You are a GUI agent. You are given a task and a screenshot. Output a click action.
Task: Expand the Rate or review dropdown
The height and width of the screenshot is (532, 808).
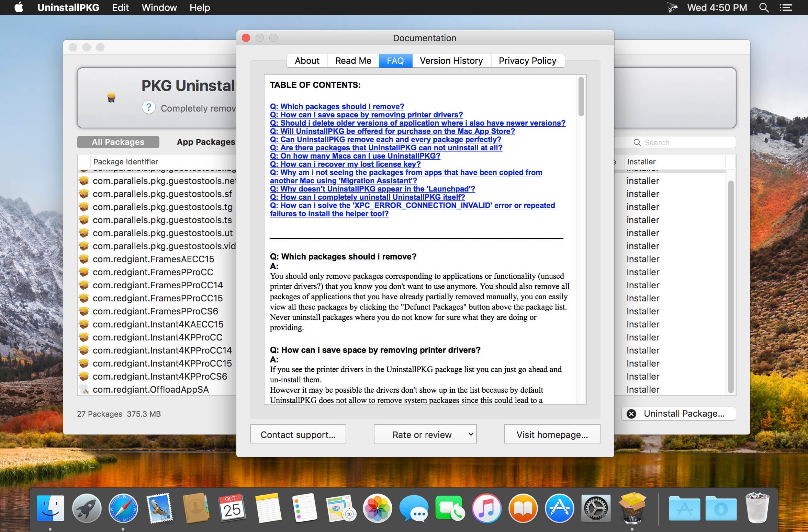(x=425, y=434)
